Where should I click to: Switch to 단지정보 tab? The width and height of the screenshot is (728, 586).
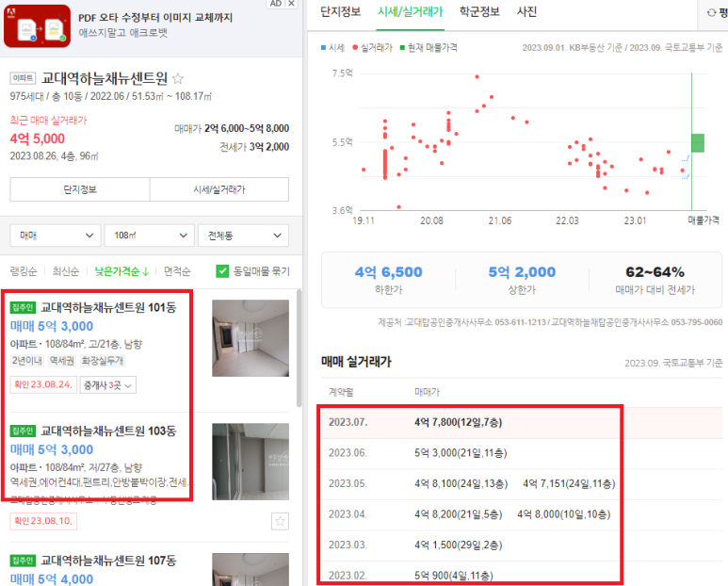click(x=340, y=11)
